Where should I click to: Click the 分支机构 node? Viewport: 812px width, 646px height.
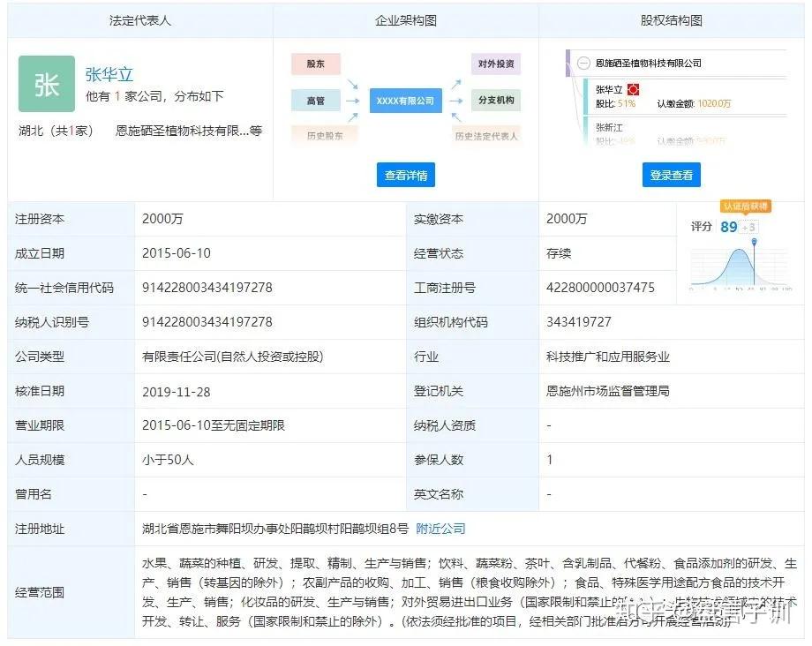pyautogui.click(x=495, y=100)
